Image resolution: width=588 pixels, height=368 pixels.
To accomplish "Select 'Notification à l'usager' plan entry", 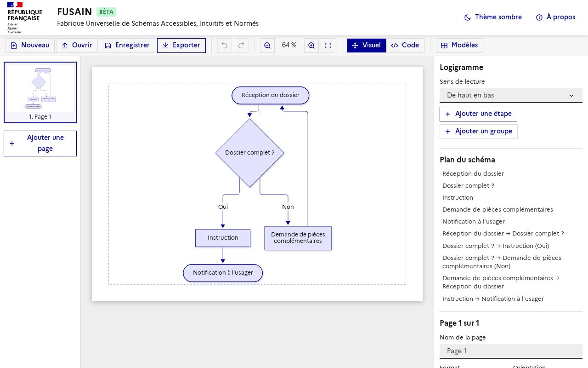I will coord(474,222).
